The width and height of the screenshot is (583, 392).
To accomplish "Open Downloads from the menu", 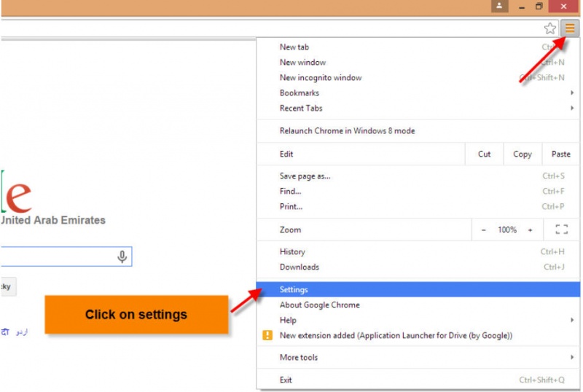I will [418, 267].
